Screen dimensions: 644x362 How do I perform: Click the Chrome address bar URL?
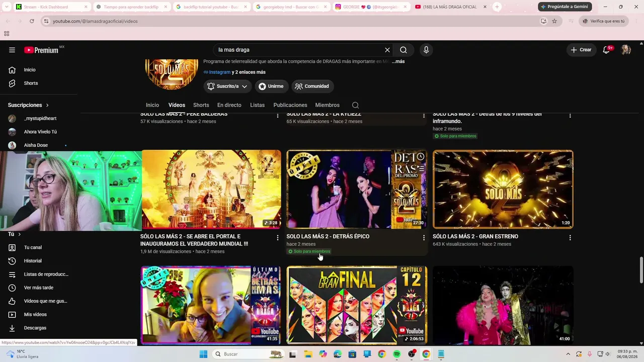95,21
